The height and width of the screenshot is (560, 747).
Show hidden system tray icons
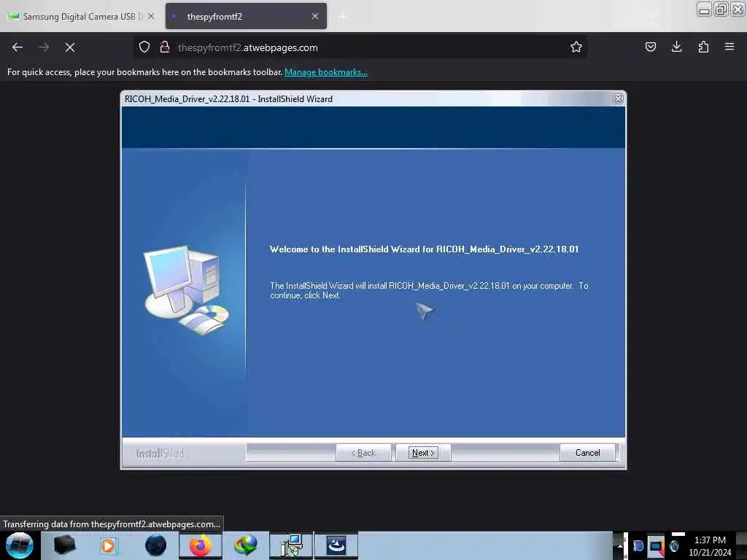(x=620, y=545)
